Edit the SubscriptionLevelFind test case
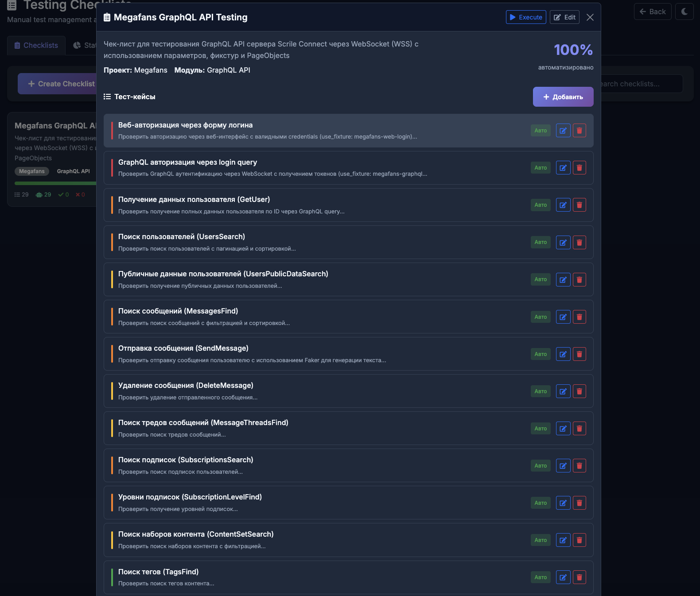The height and width of the screenshot is (596, 700). [x=563, y=503]
